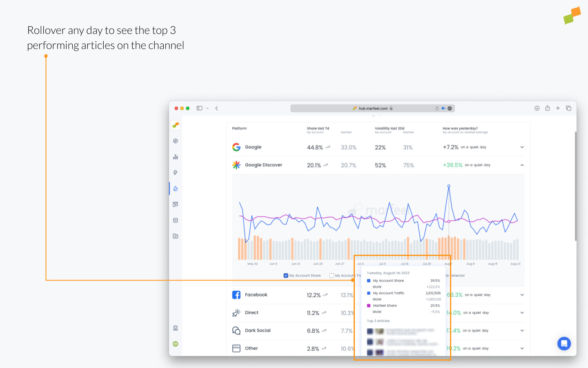Click the highlighted flame traffic sources icon
The image size is (588, 368).
click(x=175, y=188)
